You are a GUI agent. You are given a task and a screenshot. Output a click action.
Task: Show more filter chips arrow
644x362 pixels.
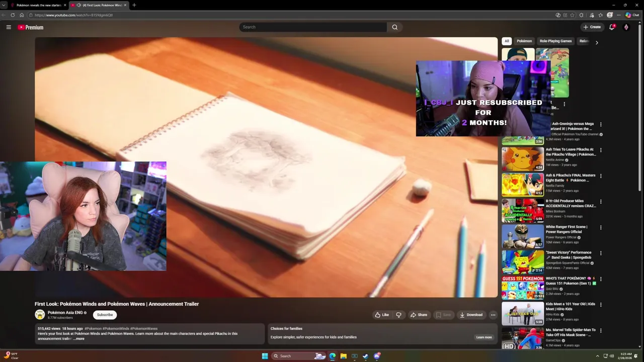pos(597,43)
